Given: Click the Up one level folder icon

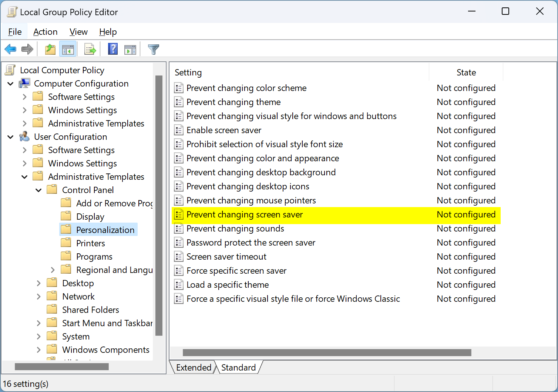Looking at the screenshot, I should tap(50, 49).
